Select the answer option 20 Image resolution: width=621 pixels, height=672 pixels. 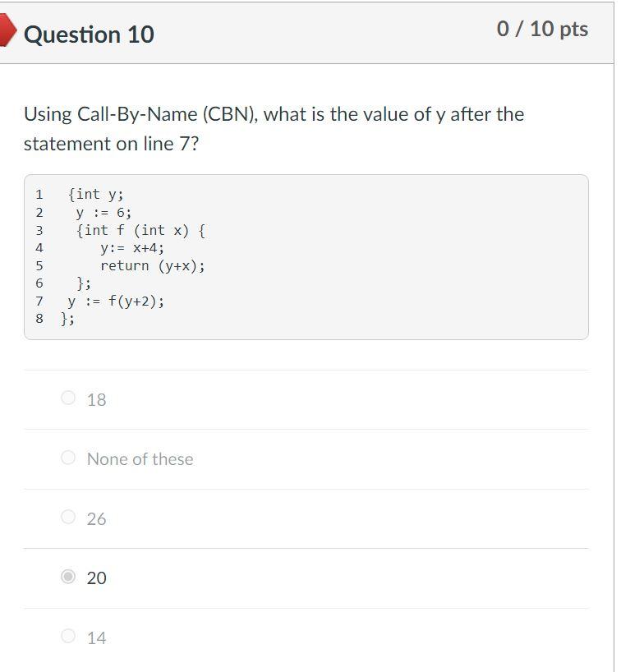pos(70,578)
